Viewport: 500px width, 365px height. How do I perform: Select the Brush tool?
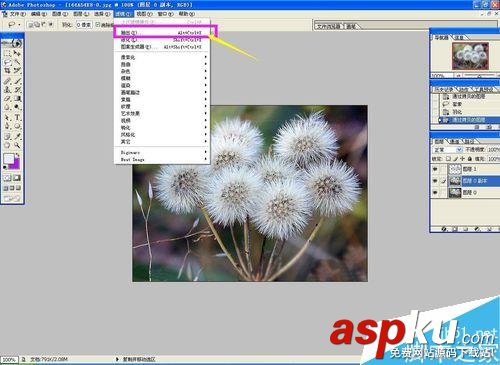17,81
